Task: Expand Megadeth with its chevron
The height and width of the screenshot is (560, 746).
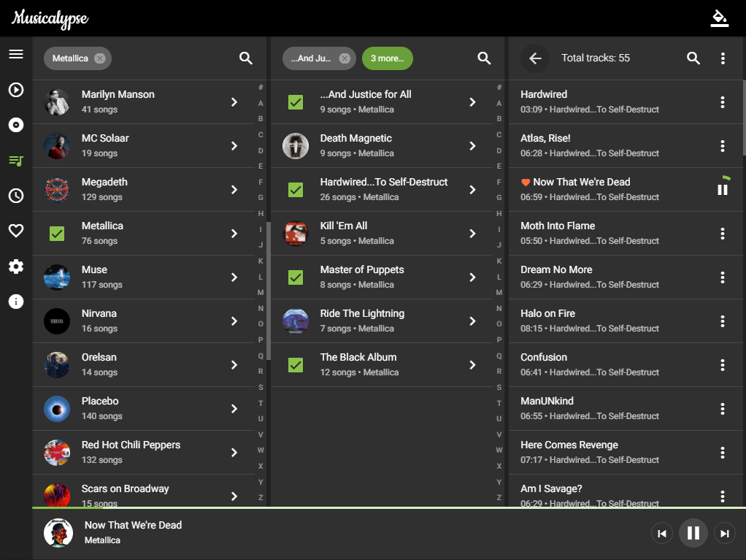Action: pyautogui.click(x=234, y=190)
